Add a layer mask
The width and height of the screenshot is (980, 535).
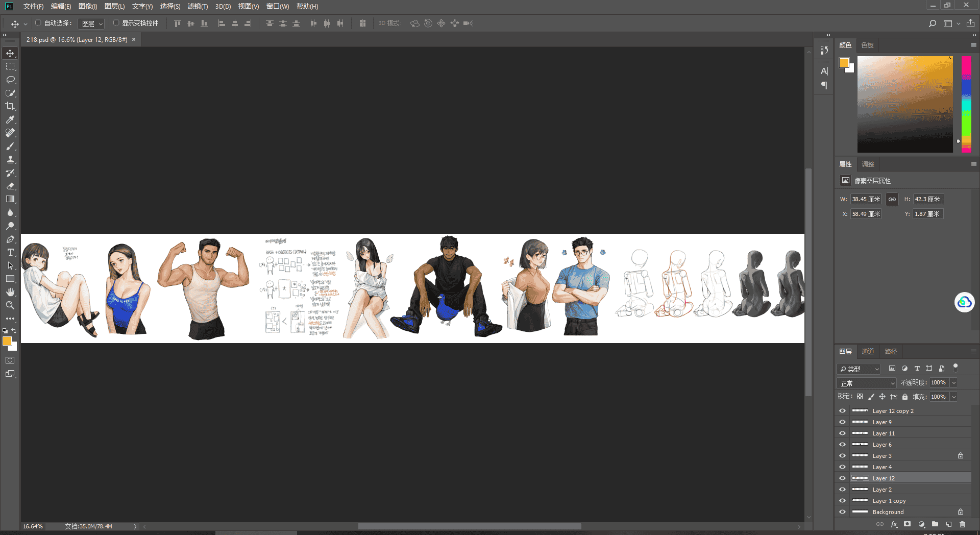tap(907, 524)
